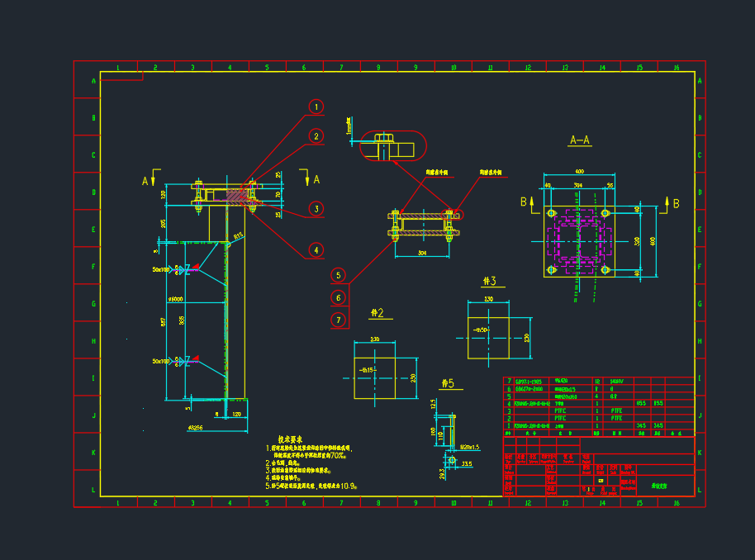Select the hatched block in the main view

(236, 197)
